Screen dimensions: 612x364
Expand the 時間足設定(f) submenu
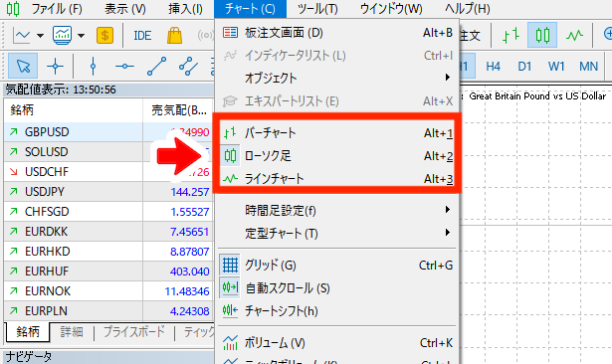[x=337, y=211]
